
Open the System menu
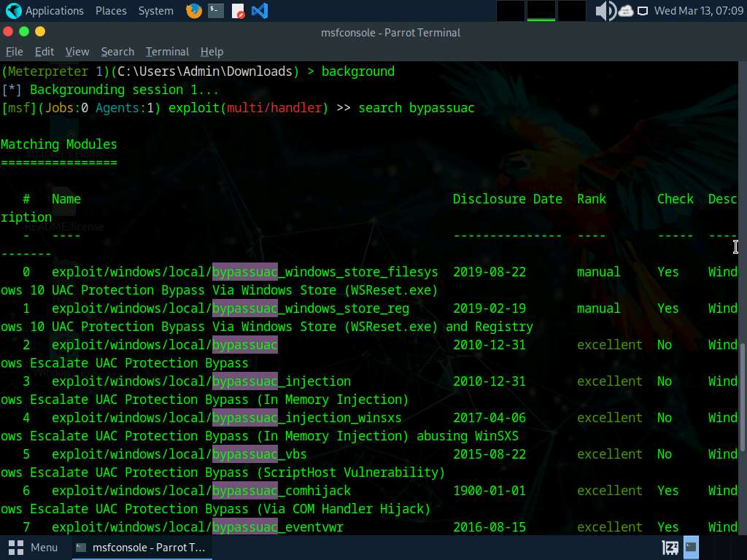point(155,11)
